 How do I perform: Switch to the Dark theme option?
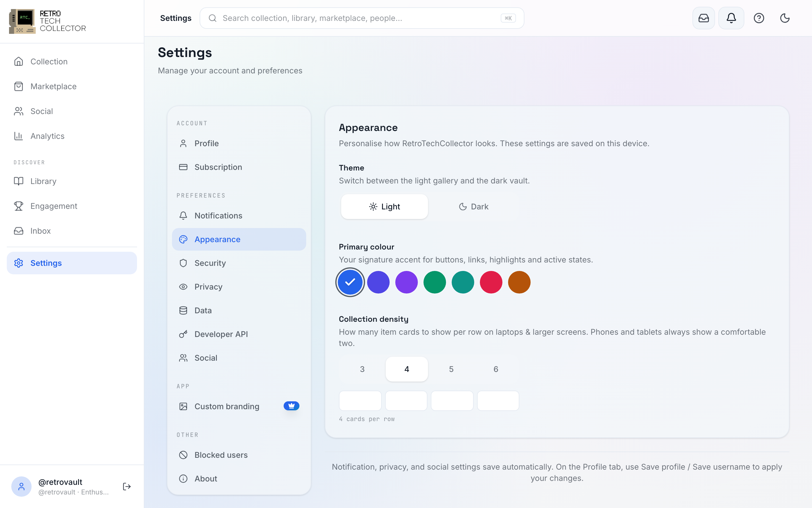point(473,207)
